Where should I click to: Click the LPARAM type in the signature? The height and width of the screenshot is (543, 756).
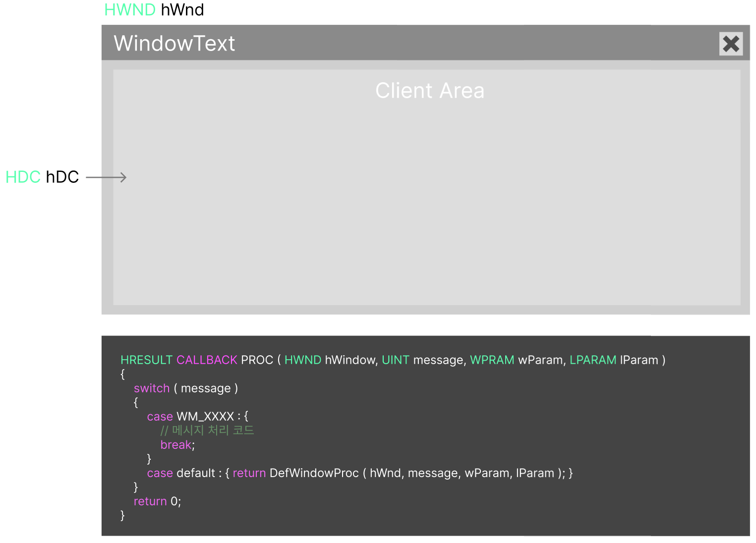click(x=593, y=360)
